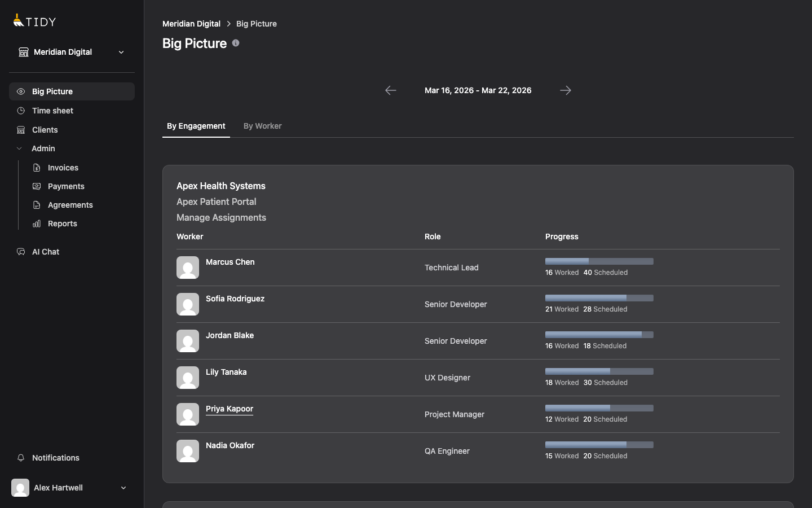
Task: Click the Notifications bell icon
Action: 21,458
